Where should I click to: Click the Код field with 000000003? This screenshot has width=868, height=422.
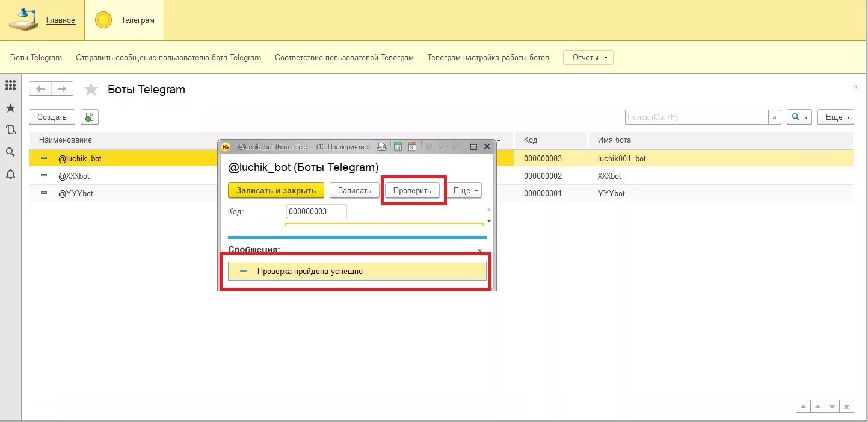point(316,211)
